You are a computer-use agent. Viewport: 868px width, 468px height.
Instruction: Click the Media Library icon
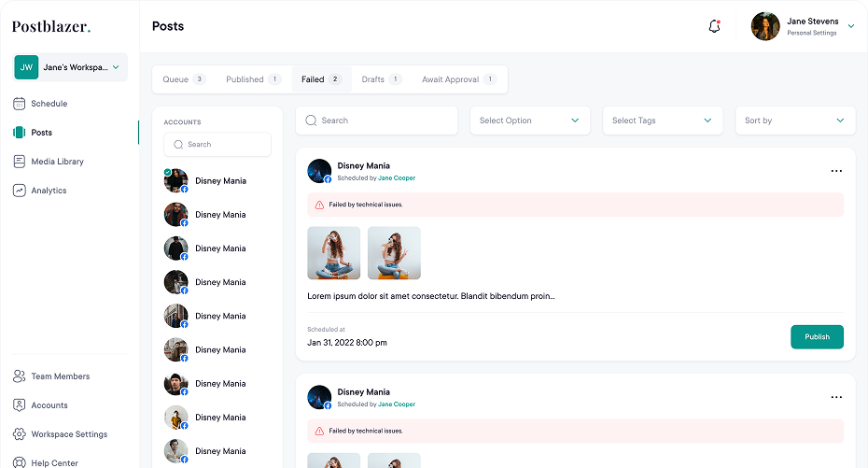[x=20, y=162]
